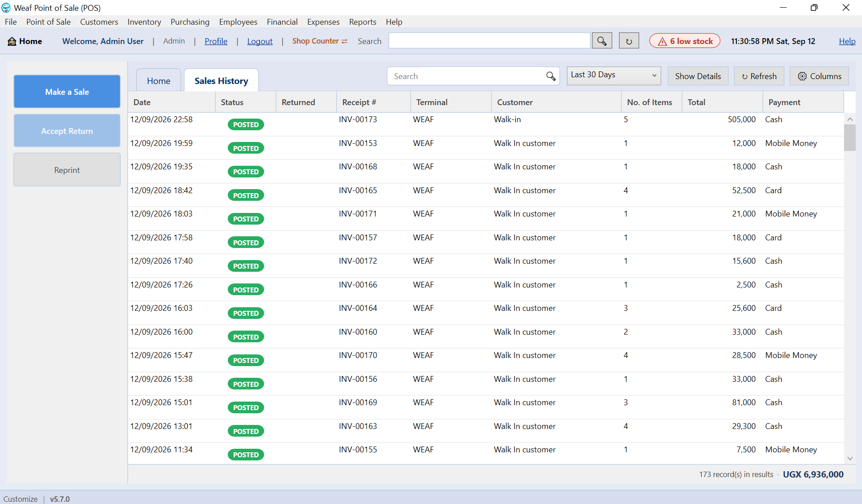Open the Employees menu
Screen dimensions: 862x504
(x=238, y=22)
